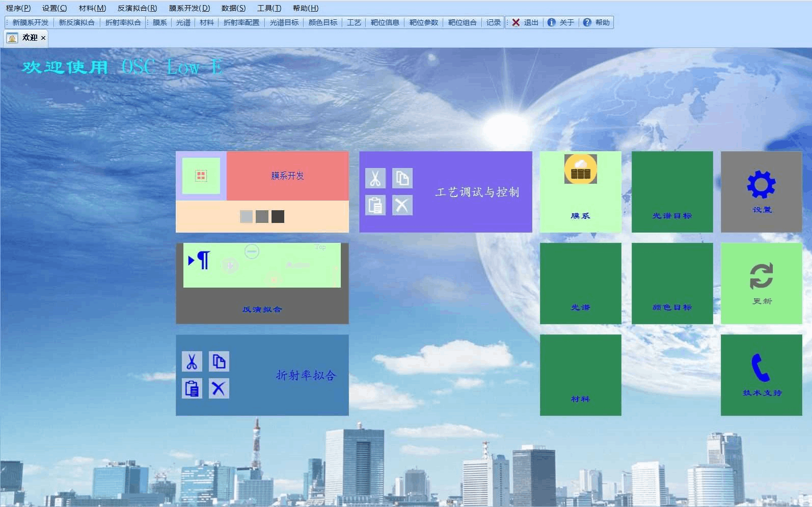Open the 帮助(H) menu in the menu bar

(306, 8)
